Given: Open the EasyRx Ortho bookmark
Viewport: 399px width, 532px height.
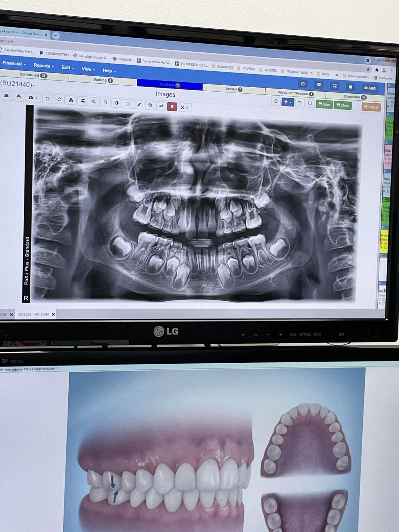Looking at the screenshot, I should pyautogui.click(x=17, y=51).
